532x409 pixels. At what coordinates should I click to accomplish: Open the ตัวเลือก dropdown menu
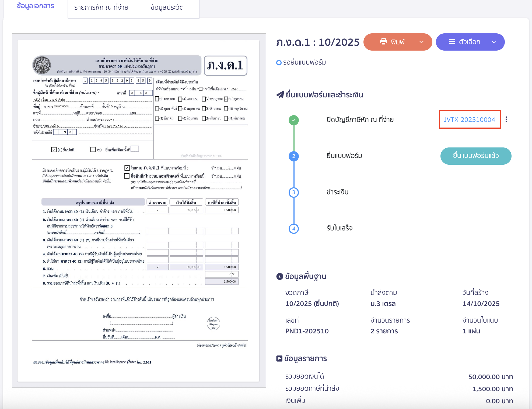coord(470,42)
